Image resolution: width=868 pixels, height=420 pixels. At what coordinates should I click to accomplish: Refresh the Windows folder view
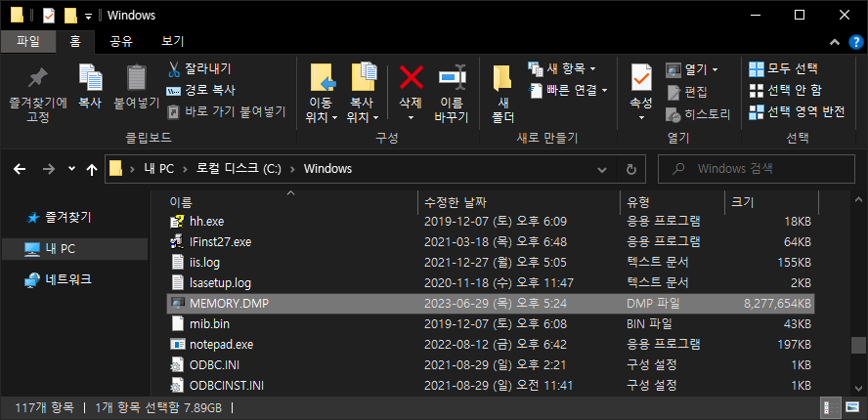(631, 169)
